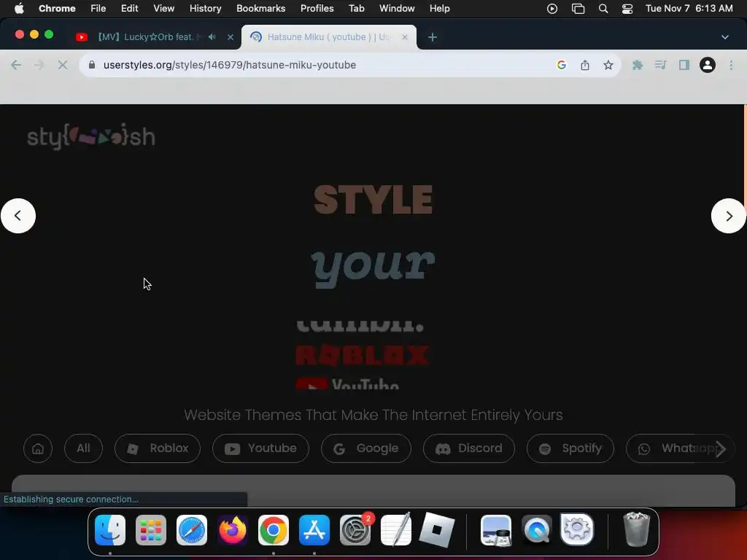
Task: Mute the audio-playing YouTube tab
Action: point(212,36)
